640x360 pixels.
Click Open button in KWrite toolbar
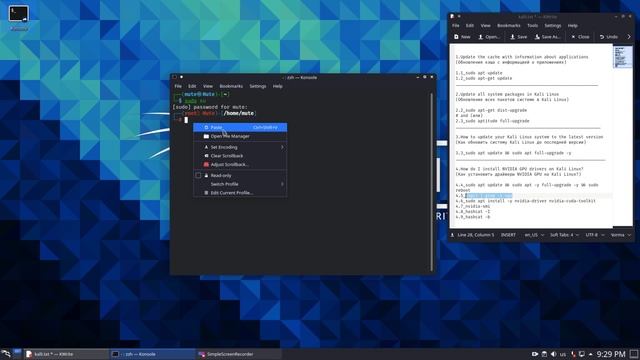coord(489,37)
